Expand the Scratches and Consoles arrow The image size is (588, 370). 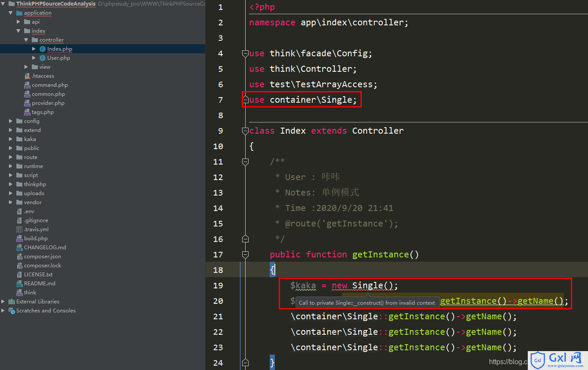coord(3,311)
